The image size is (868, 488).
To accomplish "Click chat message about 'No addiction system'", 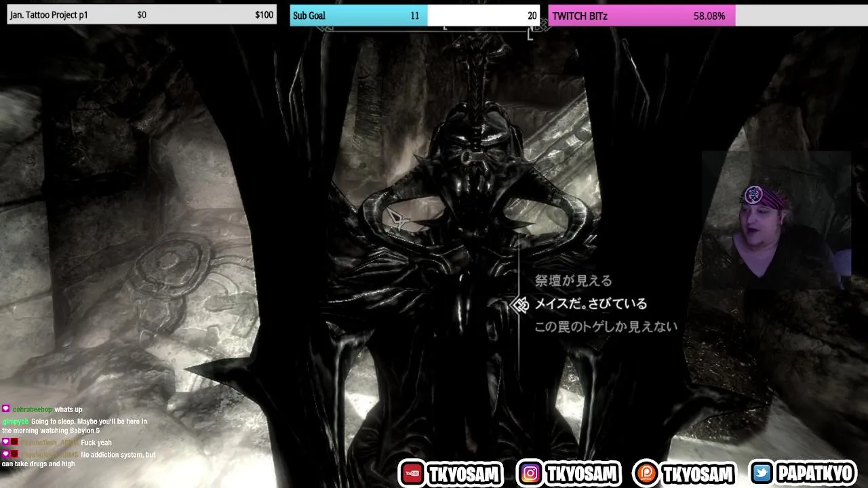I will (x=79, y=460).
